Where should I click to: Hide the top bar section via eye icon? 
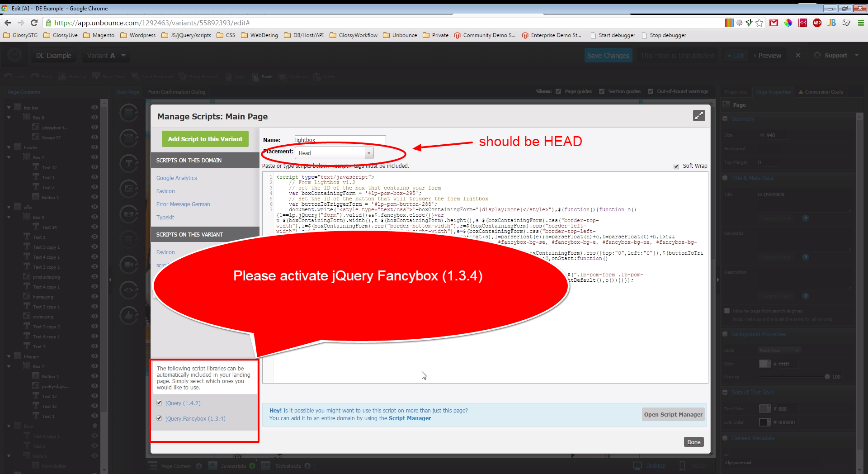(x=94, y=108)
